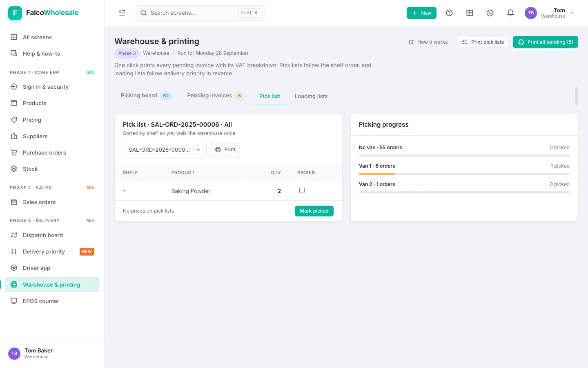
Task: Tick the Picked checkbox for Baking Powder
Action: pyautogui.click(x=302, y=190)
